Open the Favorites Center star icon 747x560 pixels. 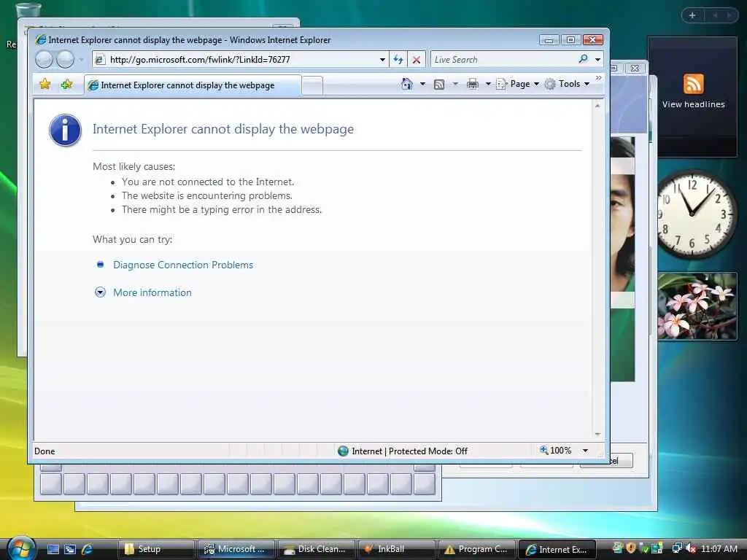44,85
